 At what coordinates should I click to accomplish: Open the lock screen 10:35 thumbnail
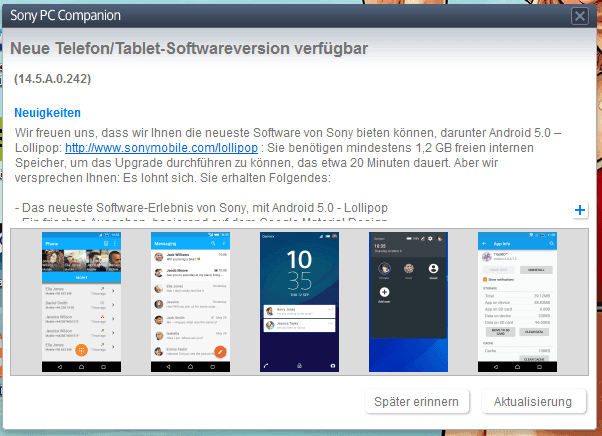pos(299,302)
